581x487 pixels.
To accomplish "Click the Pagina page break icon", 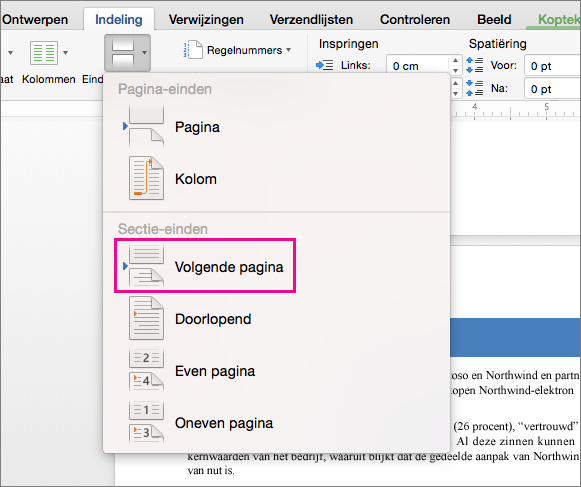I will 146,127.
